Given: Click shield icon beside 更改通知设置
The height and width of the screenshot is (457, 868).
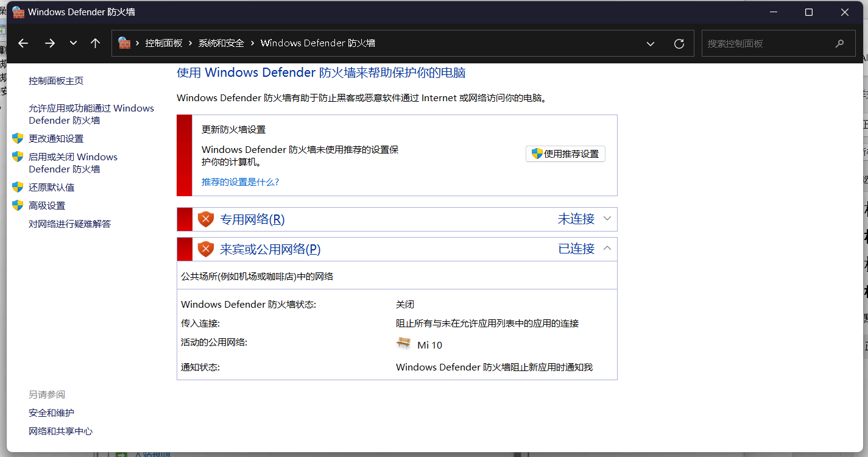Looking at the screenshot, I should point(18,138).
